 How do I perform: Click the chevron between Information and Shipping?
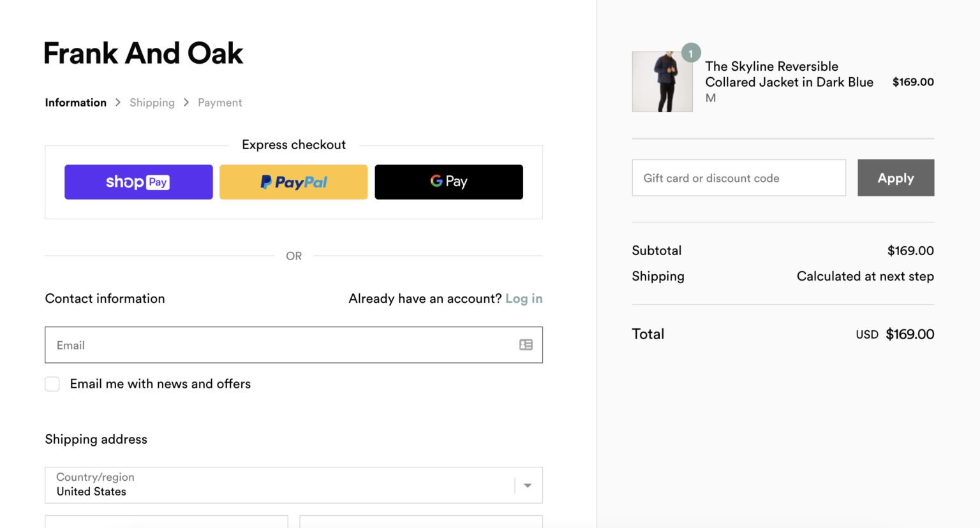[117, 102]
